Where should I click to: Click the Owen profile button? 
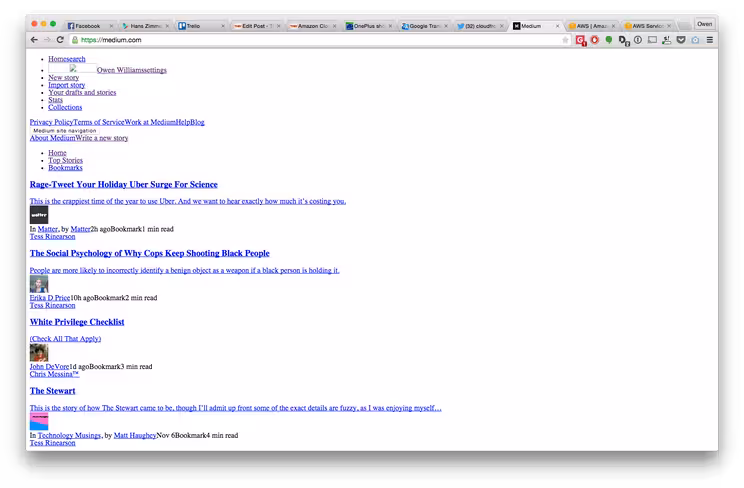[x=705, y=24]
